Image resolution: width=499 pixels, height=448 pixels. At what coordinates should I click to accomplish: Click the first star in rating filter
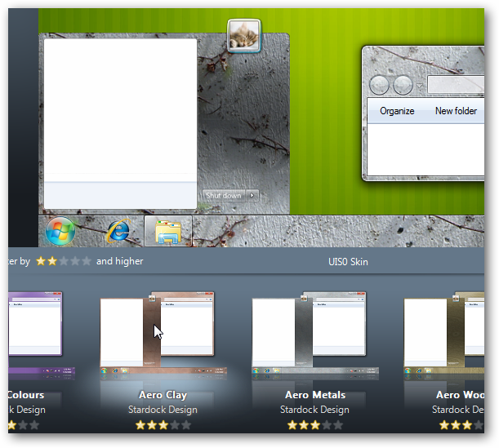click(40, 261)
